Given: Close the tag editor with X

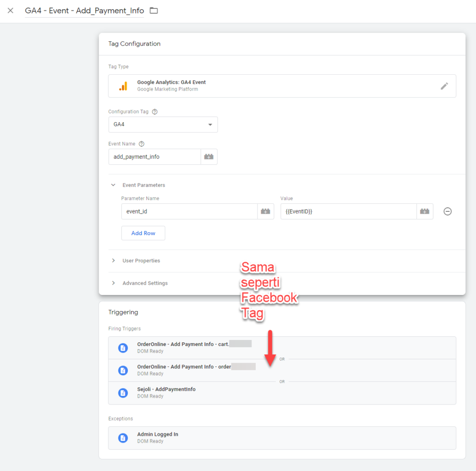Looking at the screenshot, I should [10, 11].
